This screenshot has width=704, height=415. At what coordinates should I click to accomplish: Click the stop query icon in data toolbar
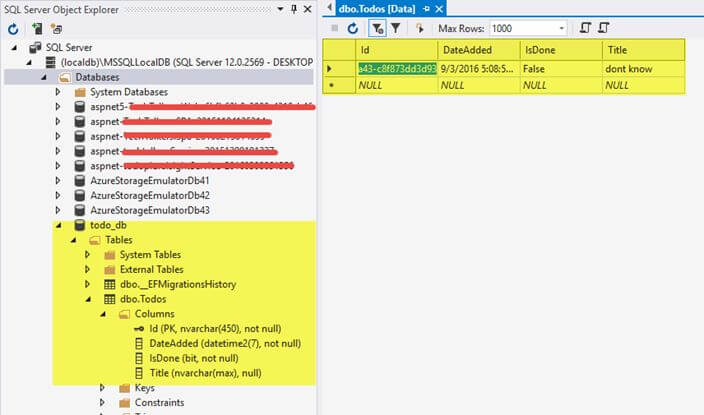(334, 28)
